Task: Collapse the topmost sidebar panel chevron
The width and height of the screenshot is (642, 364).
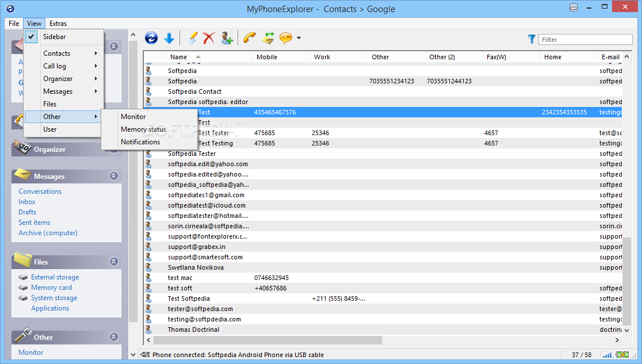Action: pyautogui.click(x=114, y=46)
